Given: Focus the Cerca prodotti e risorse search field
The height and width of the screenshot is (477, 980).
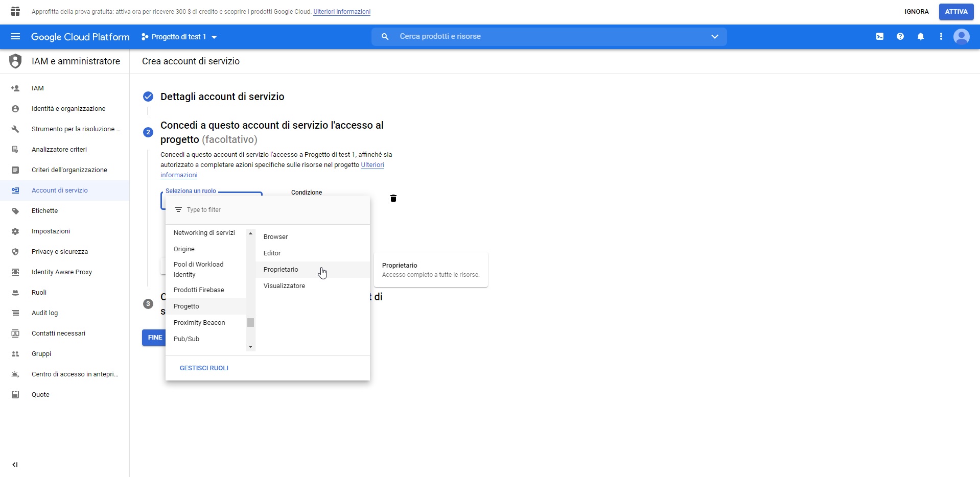Looking at the screenshot, I should click(x=549, y=37).
